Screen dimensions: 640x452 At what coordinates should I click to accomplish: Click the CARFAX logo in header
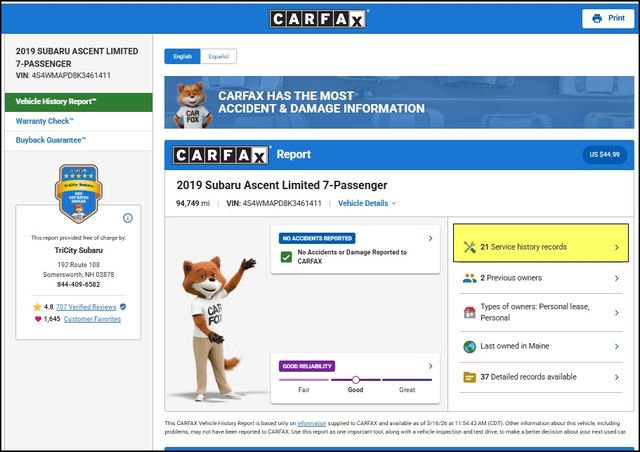tap(319, 18)
